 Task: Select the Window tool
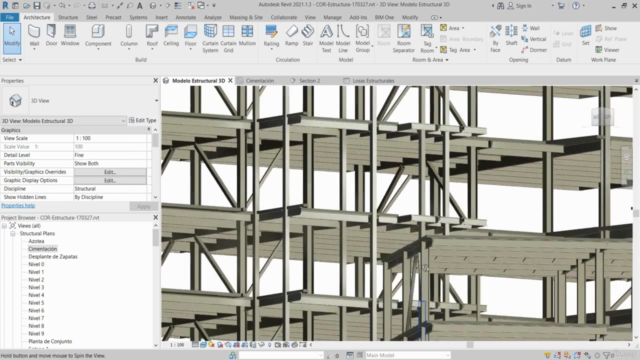[70, 36]
